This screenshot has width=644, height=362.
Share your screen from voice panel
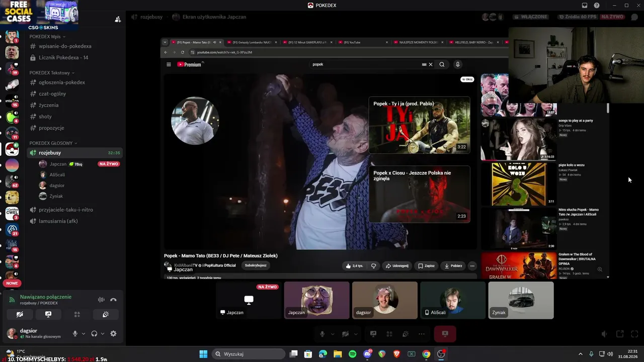pyautogui.click(x=48, y=314)
